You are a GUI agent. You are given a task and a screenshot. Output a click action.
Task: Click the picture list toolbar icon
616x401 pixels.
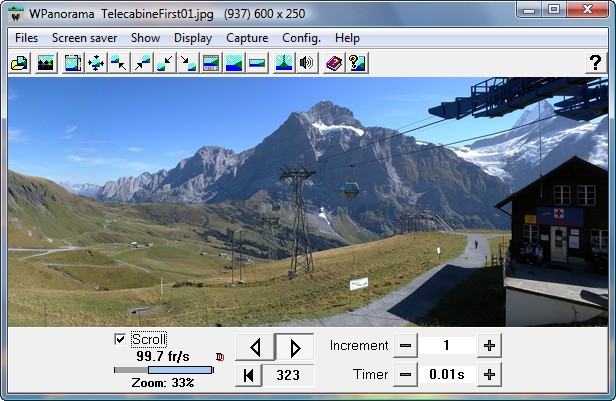(46, 63)
